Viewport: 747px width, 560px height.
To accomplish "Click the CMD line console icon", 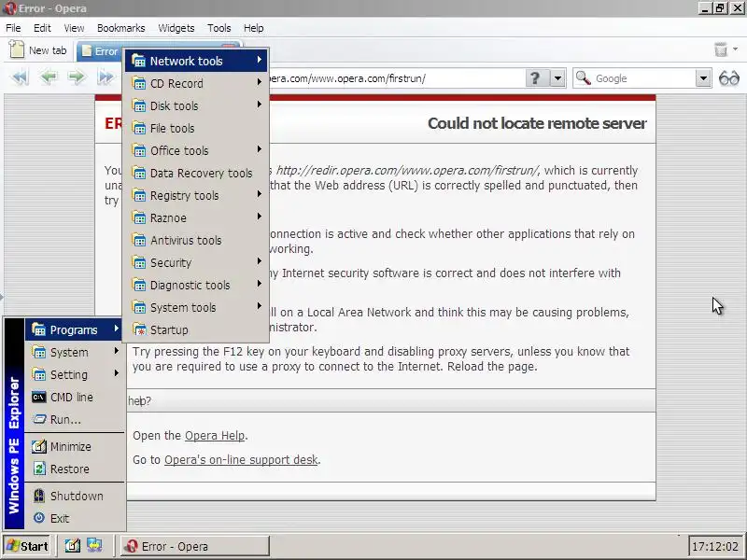I will (x=38, y=397).
